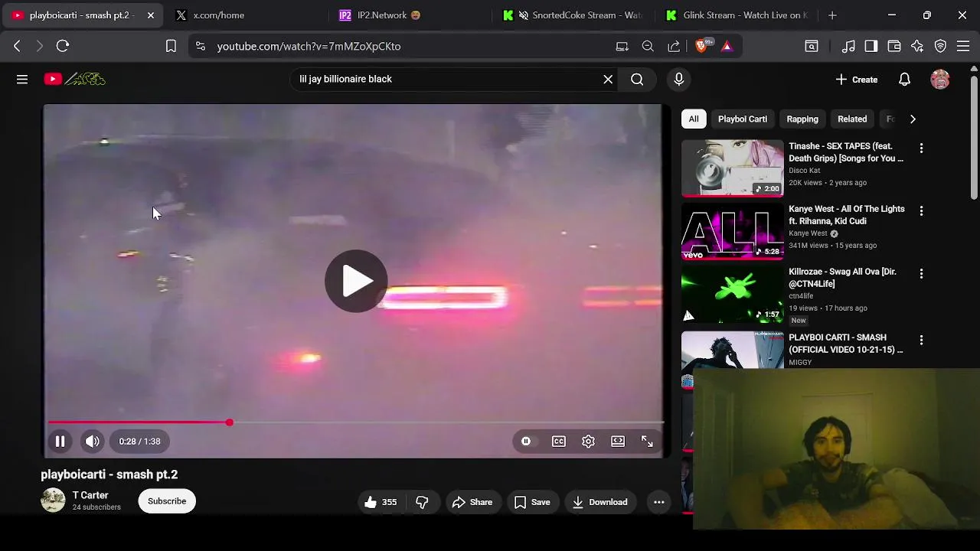Save video to a playlist
This screenshot has width=980, height=551.
pos(532,502)
